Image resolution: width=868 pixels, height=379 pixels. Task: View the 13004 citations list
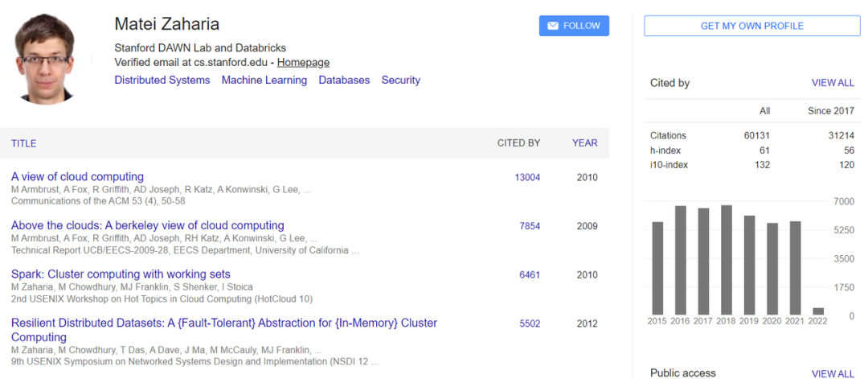click(527, 178)
